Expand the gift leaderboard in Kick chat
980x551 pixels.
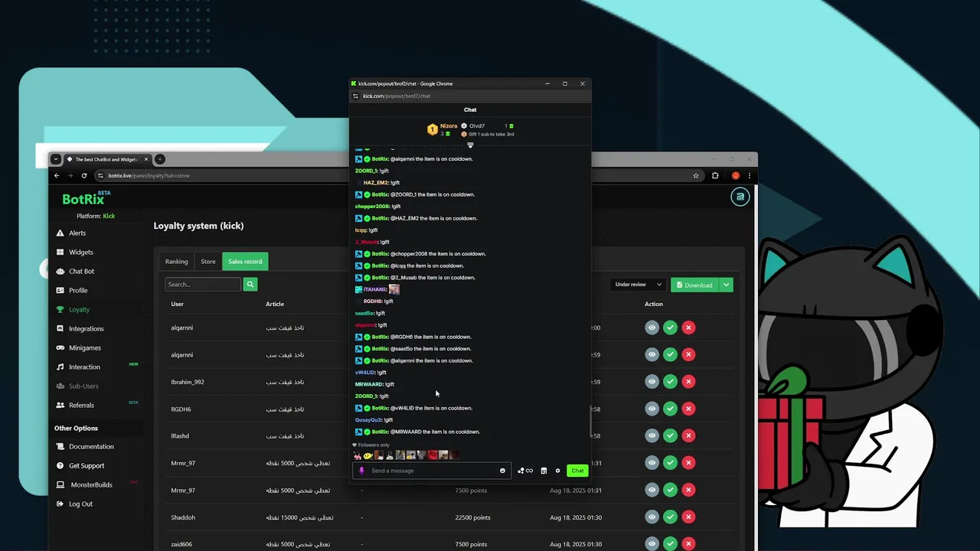point(470,145)
